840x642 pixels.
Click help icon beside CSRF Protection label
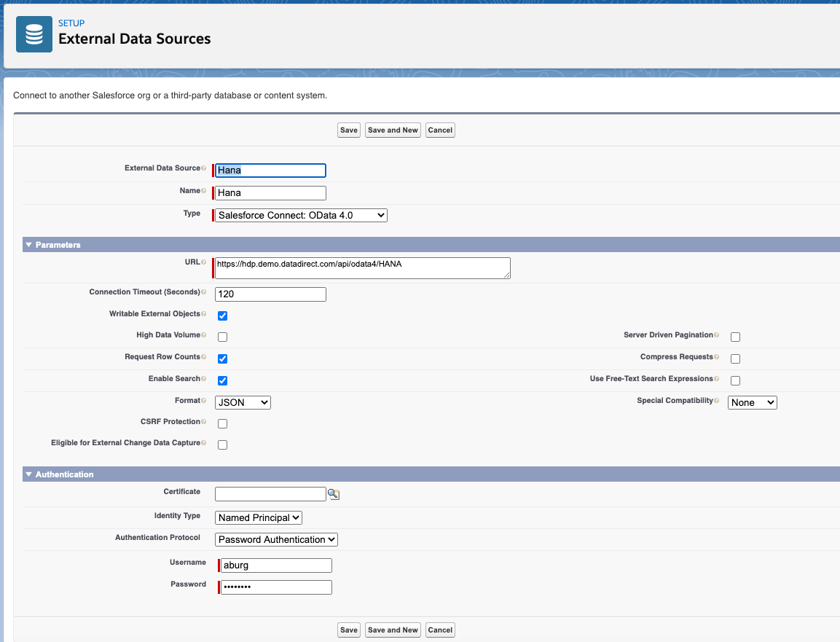pos(203,422)
